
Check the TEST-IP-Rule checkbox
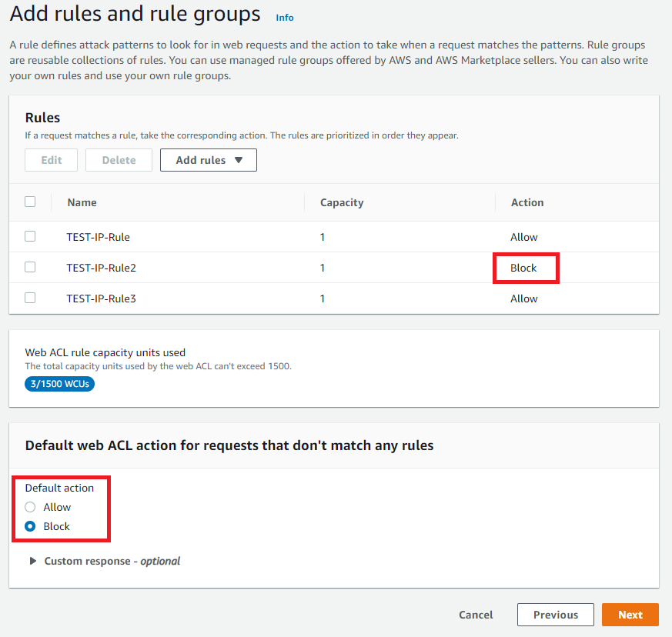30,236
